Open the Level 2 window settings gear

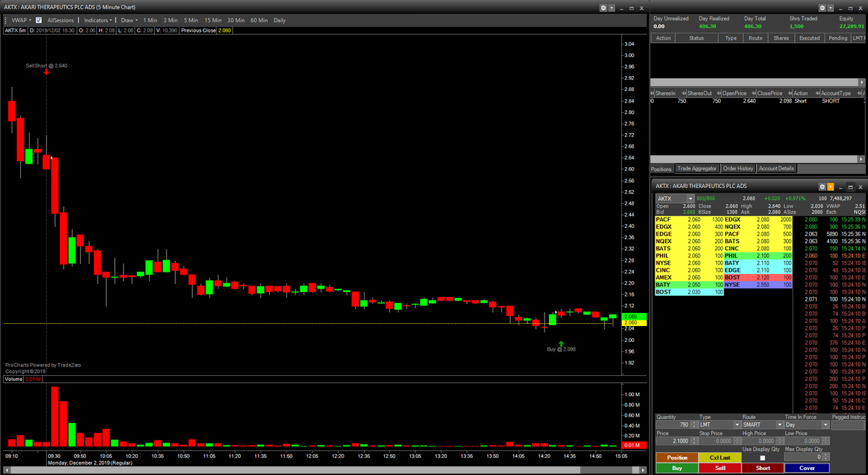pos(822,187)
